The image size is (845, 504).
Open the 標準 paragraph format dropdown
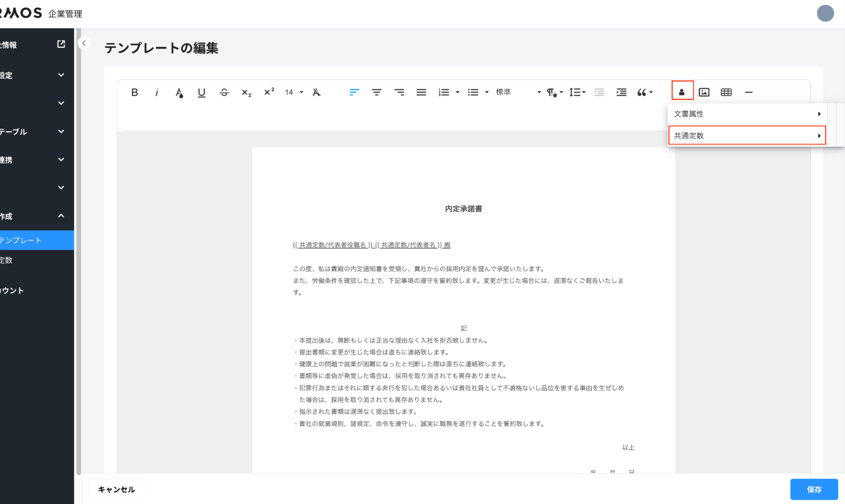point(518,92)
